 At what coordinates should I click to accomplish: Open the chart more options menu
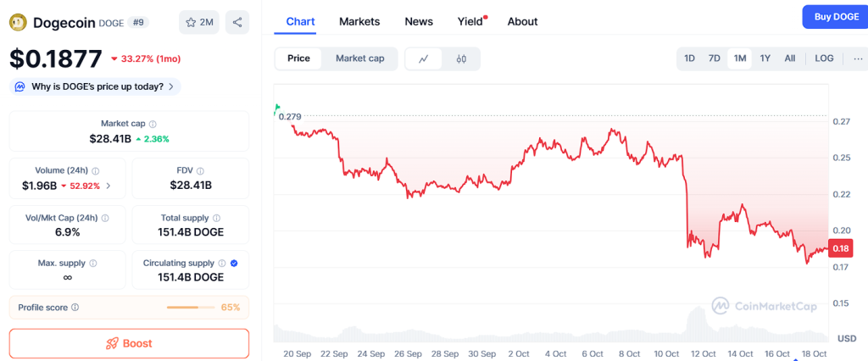pos(858,58)
